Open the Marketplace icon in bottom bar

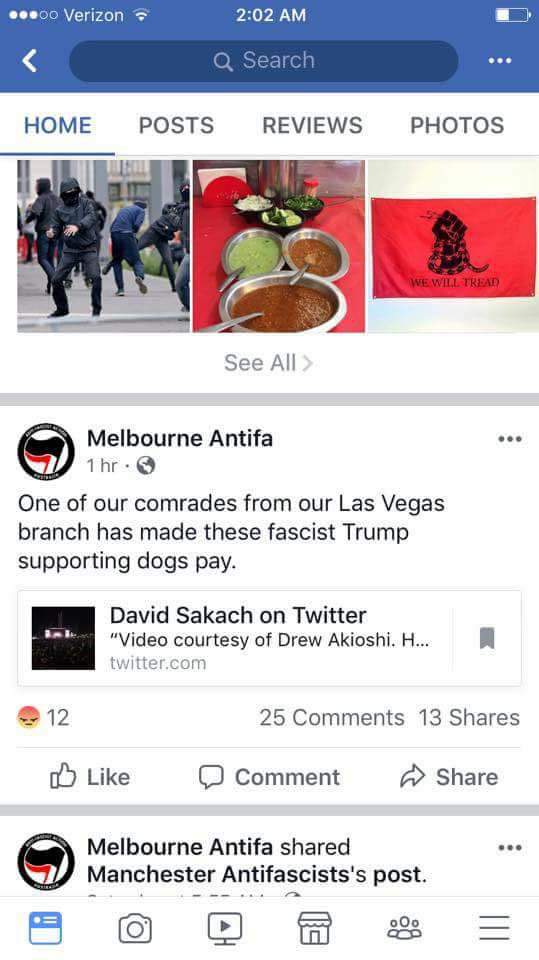pyautogui.click(x=314, y=928)
